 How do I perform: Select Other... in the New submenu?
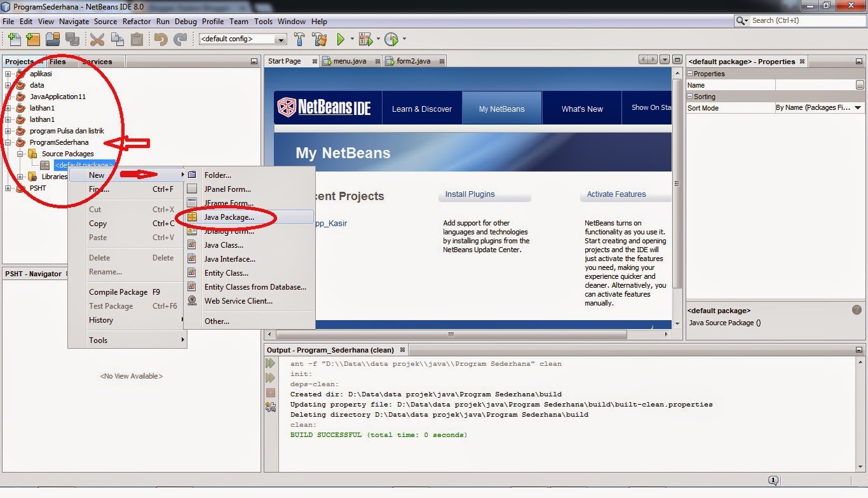click(x=250, y=321)
